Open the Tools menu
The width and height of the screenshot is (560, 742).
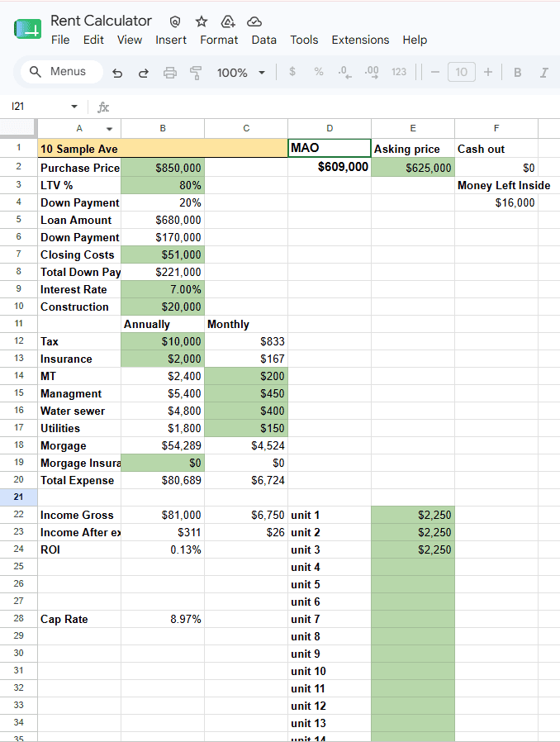click(x=304, y=40)
